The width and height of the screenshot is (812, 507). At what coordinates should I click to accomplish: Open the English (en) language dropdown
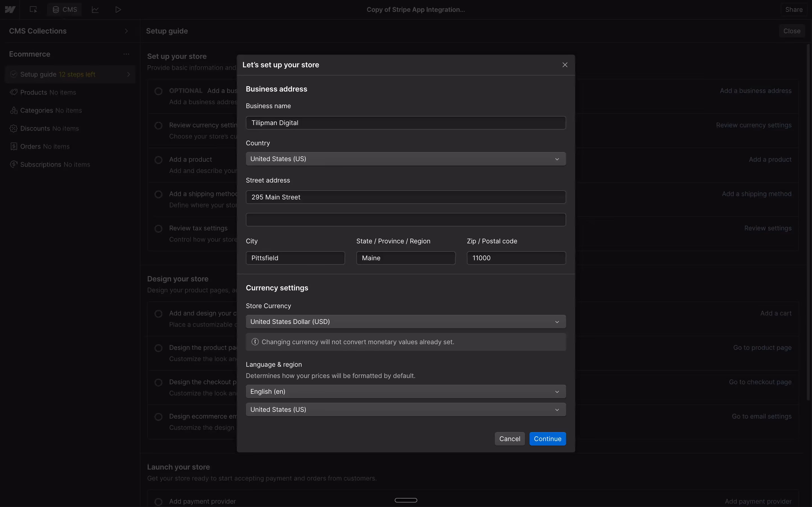click(x=405, y=392)
